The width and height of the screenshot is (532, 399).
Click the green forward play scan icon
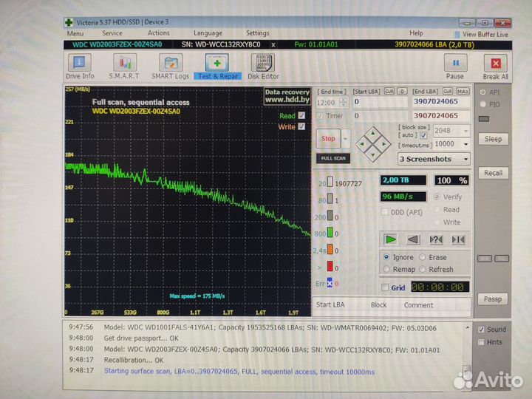pos(391,239)
